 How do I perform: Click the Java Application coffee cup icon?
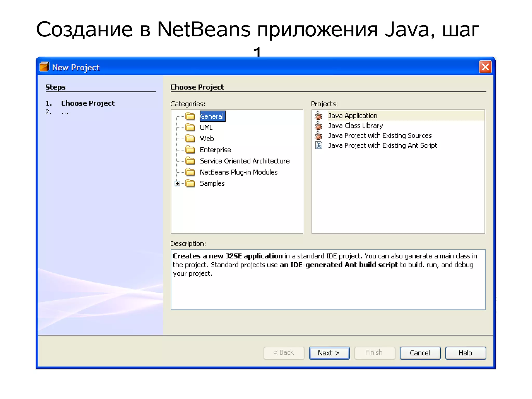coord(319,115)
